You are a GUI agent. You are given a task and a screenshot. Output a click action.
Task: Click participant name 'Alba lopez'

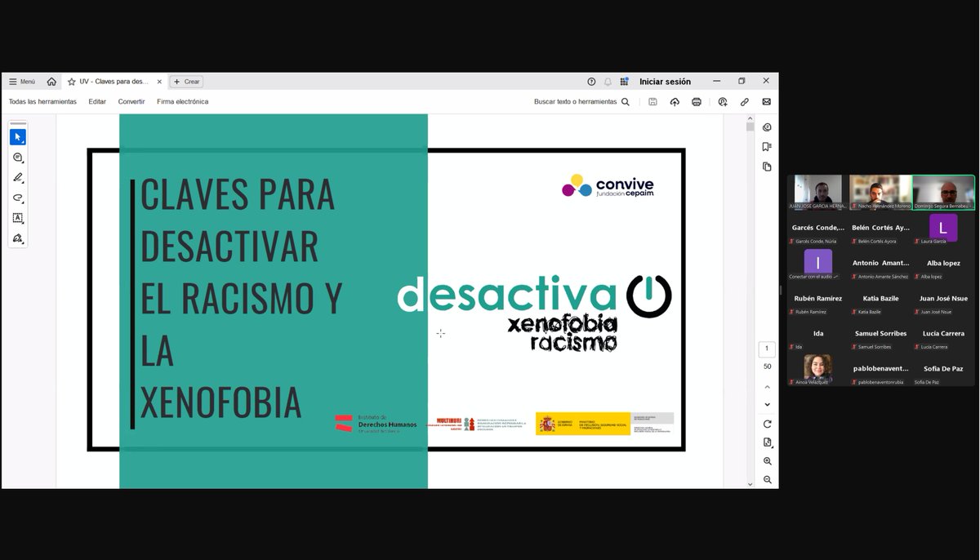pos(943,263)
